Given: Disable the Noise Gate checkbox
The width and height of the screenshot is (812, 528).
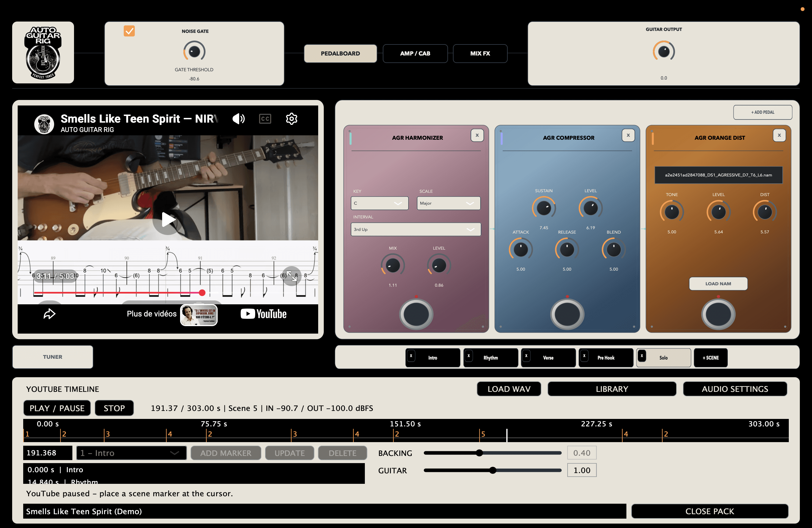Looking at the screenshot, I should [129, 31].
